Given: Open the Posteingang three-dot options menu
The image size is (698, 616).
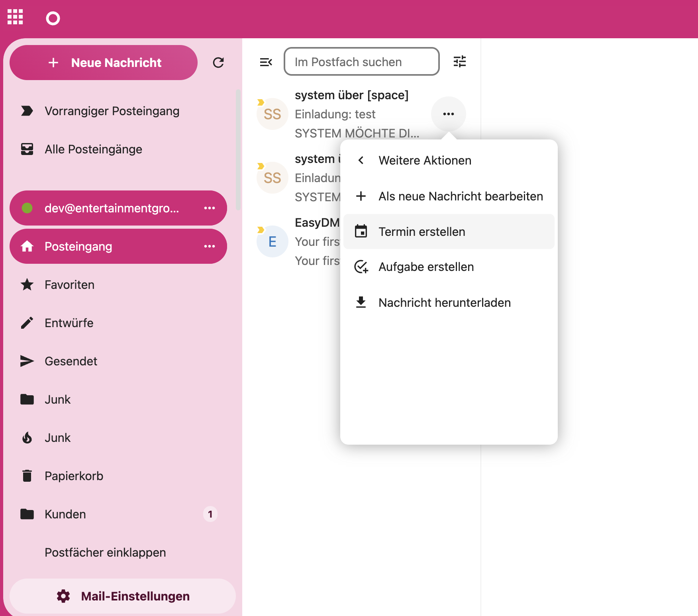Looking at the screenshot, I should click(x=210, y=246).
